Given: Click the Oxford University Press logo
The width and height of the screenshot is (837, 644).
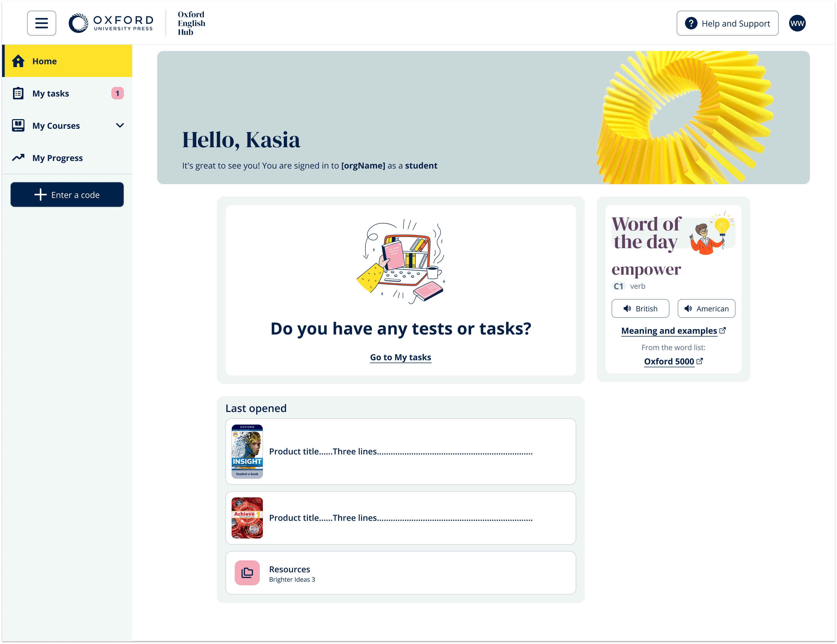Looking at the screenshot, I should point(111,23).
